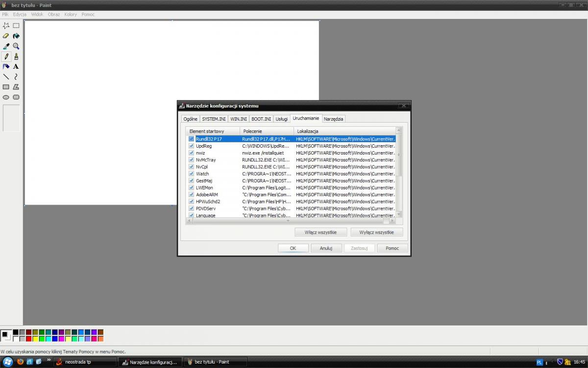This screenshot has height=368, width=588.
Task: Click the Pomoc button in the dialog
Action: pos(392,248)
